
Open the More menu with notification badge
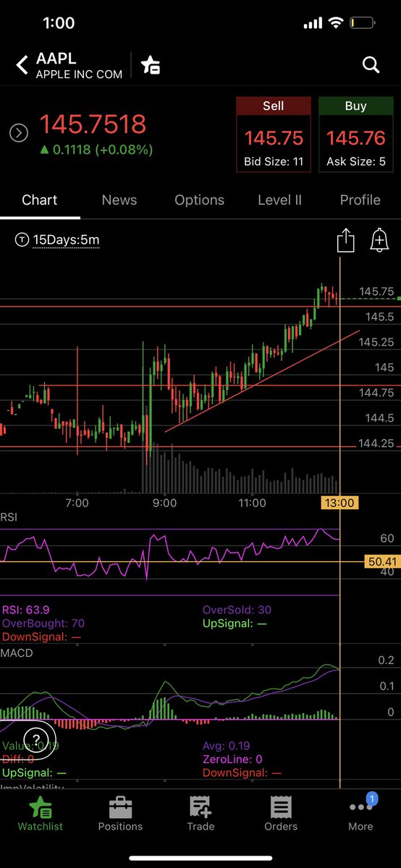tap(360, 814)
